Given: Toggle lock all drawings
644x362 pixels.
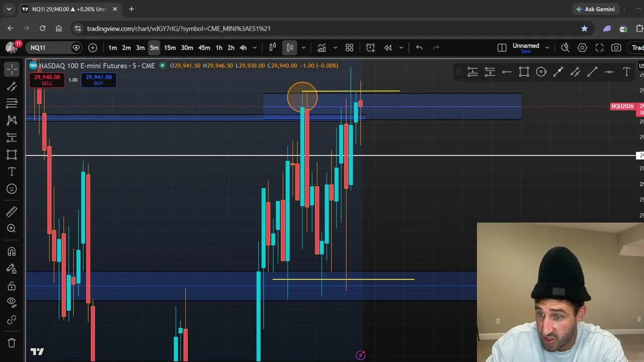Looking at the screenshot, I should pyautogui.click(x=12, y=286).
